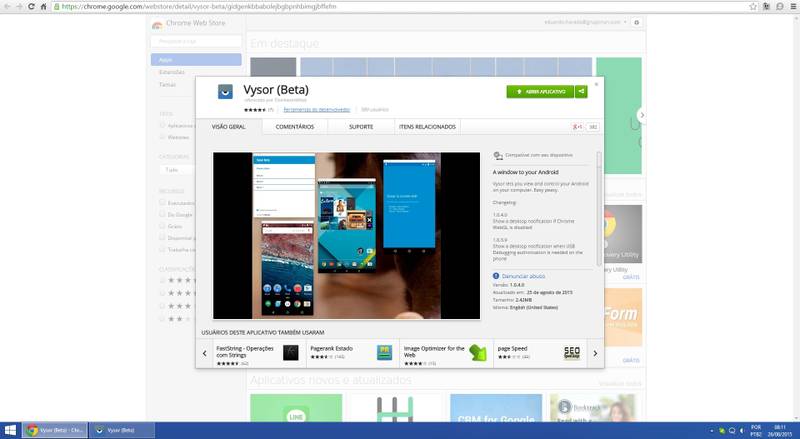Click the share icon button beside Abrir Aplicativo
Image resolution: width=800 pixels, height=439 pixels.
(581, 91)
